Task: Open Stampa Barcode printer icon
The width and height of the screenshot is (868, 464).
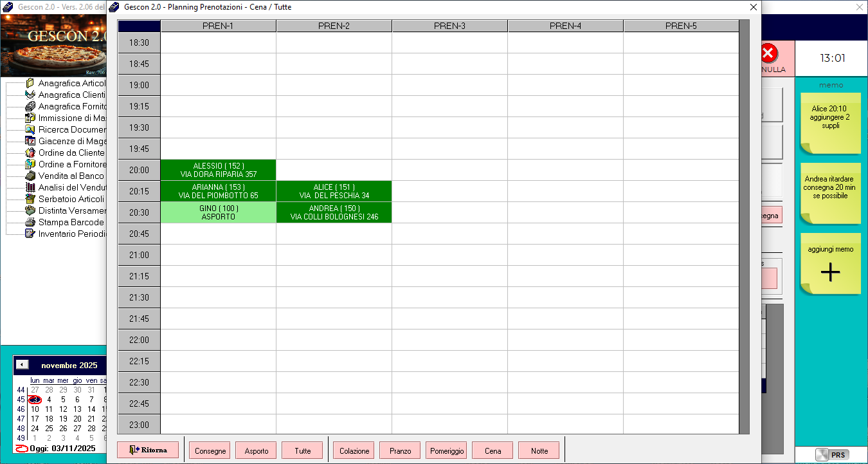Action: tap(30, 222)
